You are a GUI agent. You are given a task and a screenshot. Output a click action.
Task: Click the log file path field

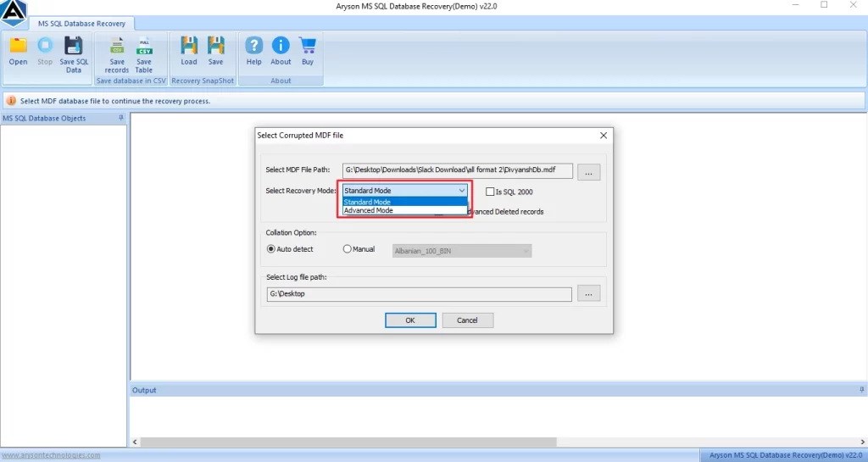point(419,294)
